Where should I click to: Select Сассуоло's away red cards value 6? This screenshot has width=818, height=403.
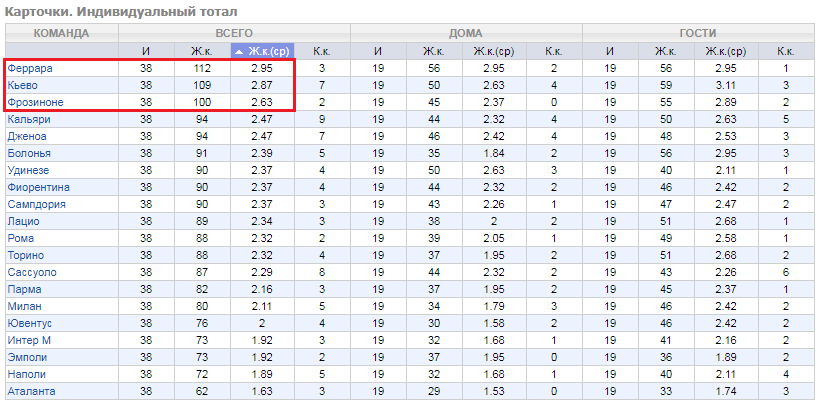click(786, 272)
